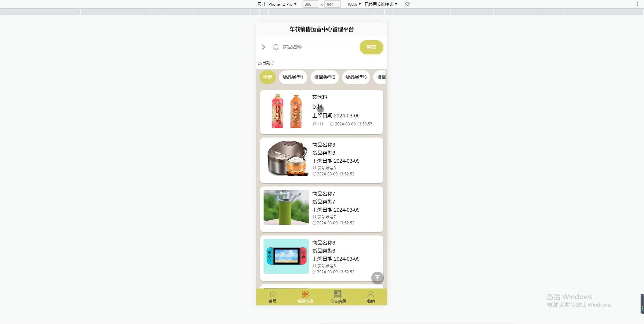
Task: Click user icon beside 货站账号7
Action: coord(314,217)
